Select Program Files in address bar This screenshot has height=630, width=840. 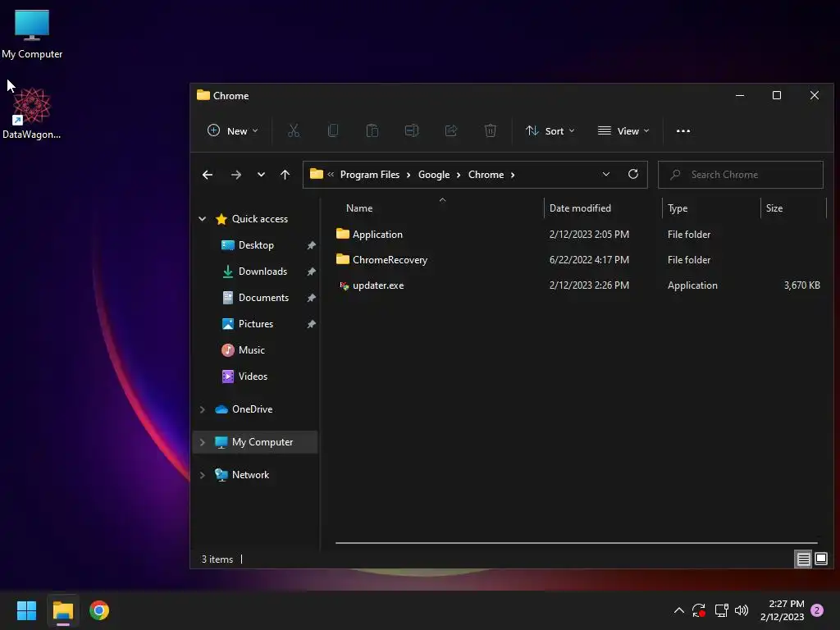370,175
